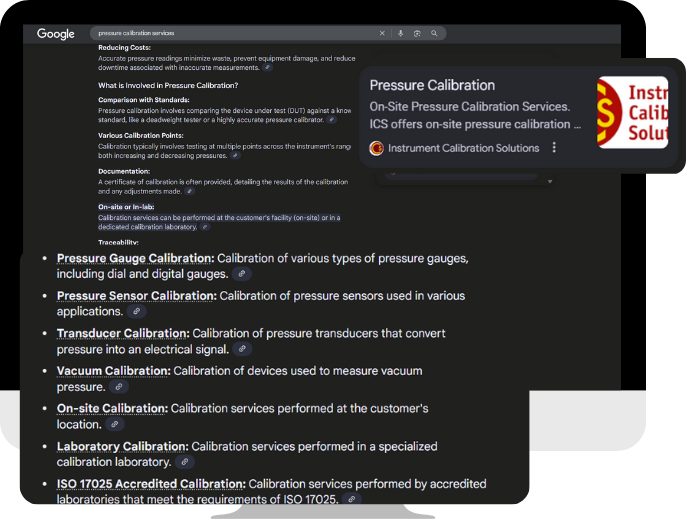The height and width of the screenshot is (520, 686).
Task: Click the Pressure Calibration result title
Action: coord(432,85)
